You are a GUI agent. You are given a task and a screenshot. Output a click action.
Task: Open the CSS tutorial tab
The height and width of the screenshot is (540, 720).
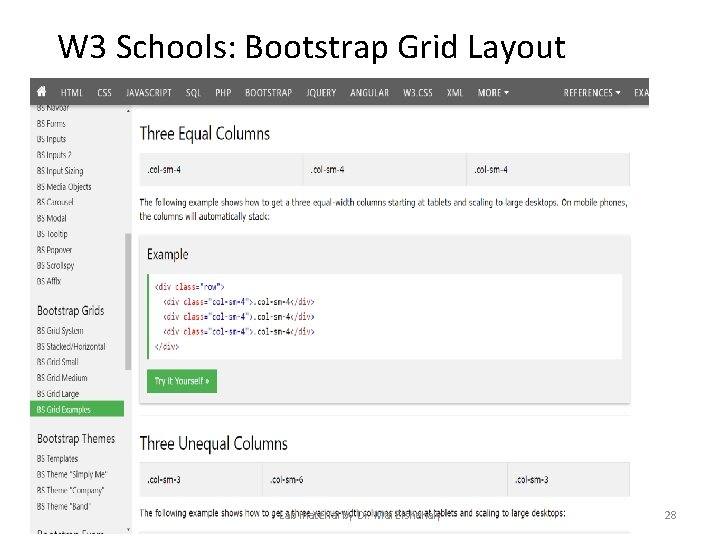click(105, 93)
